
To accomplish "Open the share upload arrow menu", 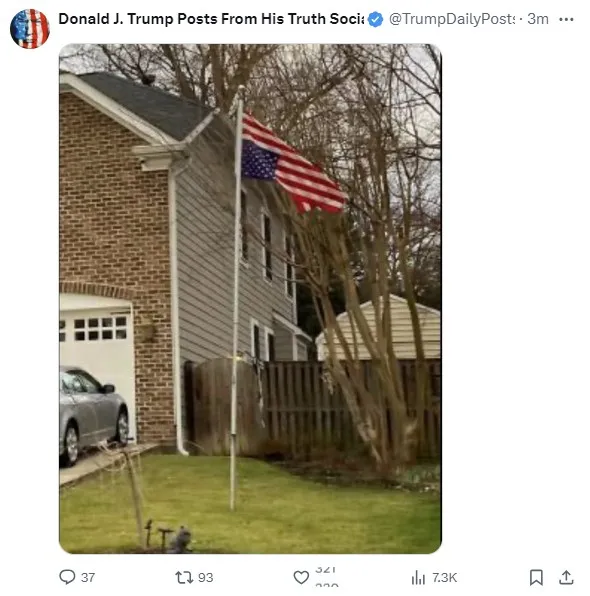I will click(566, 577).
